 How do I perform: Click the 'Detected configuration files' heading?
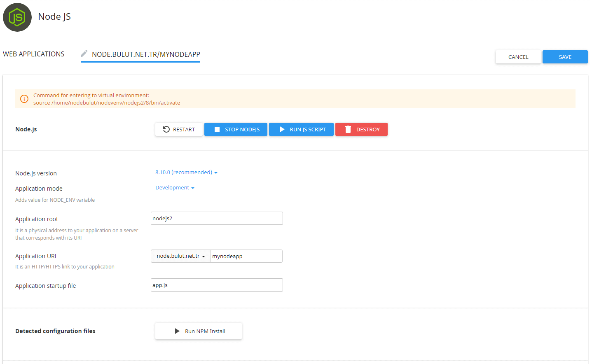pyautogui.click(x=55, y=331)
